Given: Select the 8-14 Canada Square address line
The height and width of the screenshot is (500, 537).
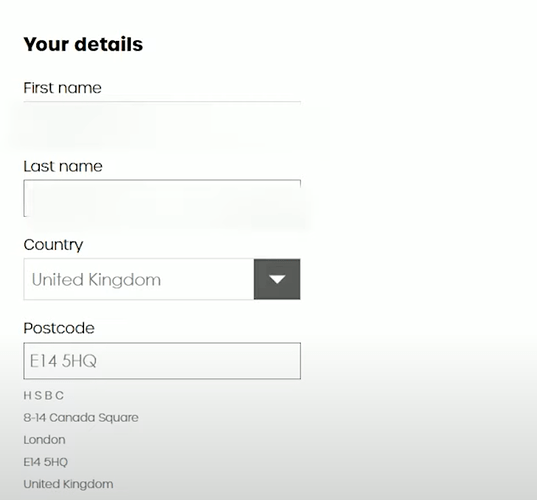Looking at the screenshot, I should pos(81,417).
